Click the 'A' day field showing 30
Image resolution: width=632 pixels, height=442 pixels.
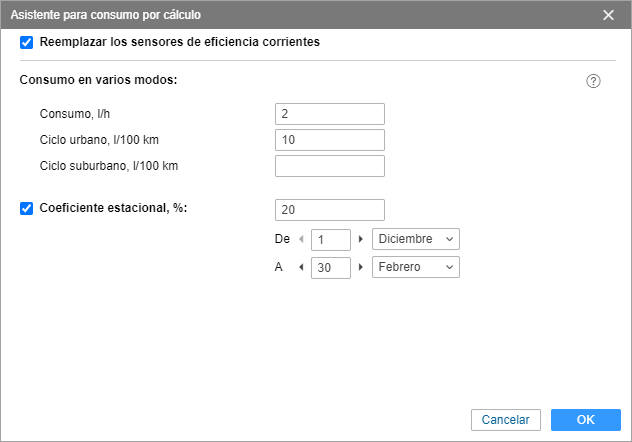pos(331,268)
